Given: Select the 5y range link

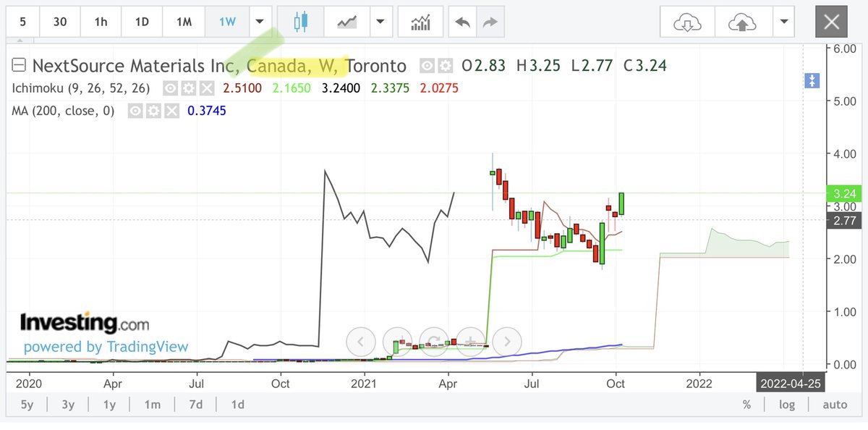Looking at the screenshot, I should (26, 405).
